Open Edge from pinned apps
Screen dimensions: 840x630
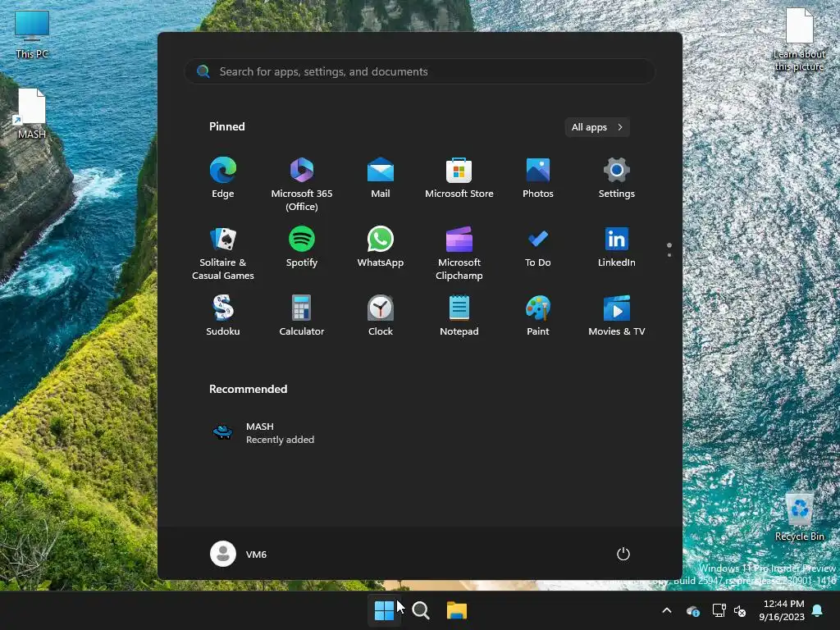(x=223, y=178)
